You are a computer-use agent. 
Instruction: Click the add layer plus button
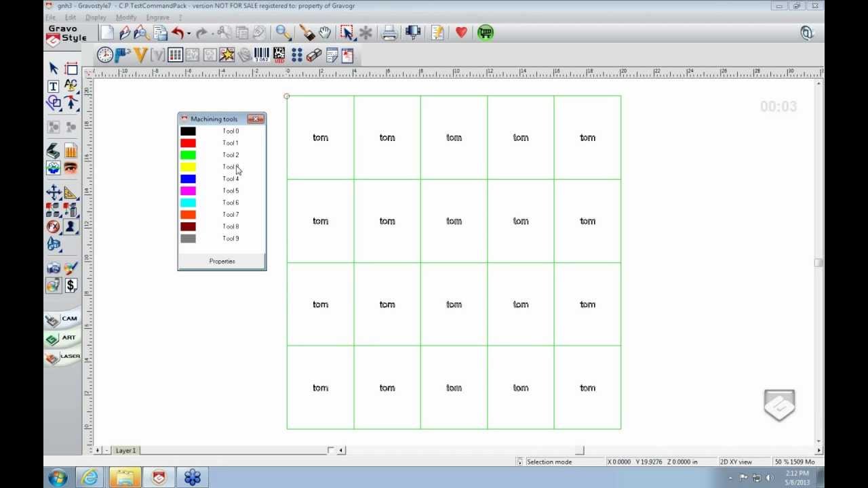(98, 451)
